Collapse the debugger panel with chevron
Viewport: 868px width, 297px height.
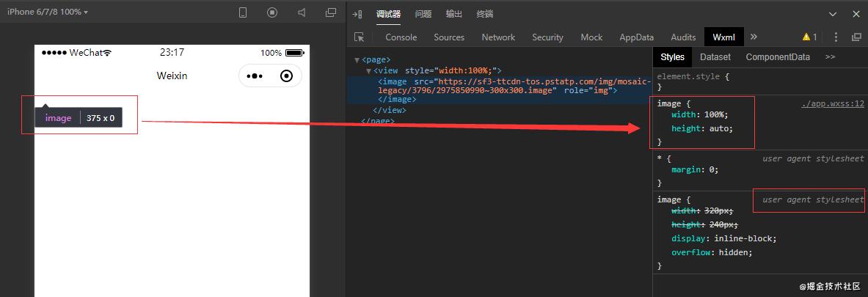click(833, 15)
